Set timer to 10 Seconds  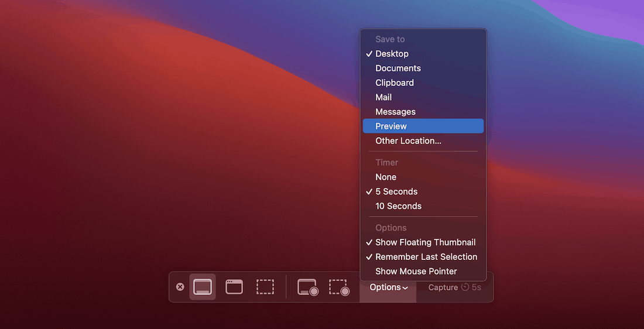(x=398, y=206)
